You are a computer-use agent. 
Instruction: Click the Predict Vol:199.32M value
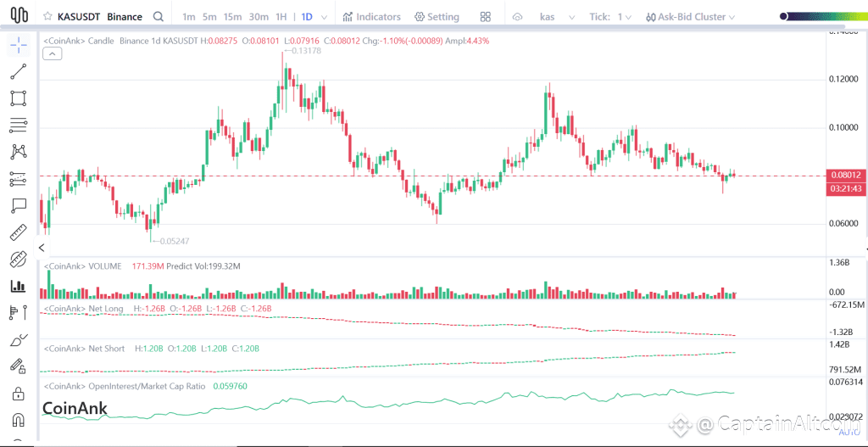[203, 266]
